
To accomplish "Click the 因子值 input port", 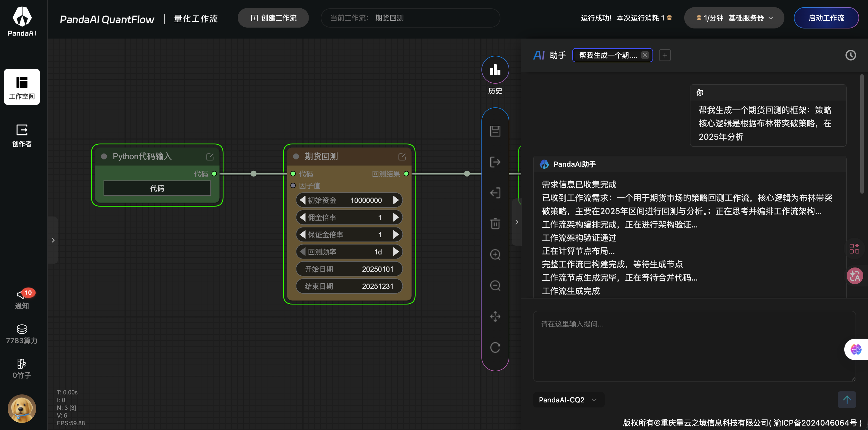I will 293,186.
